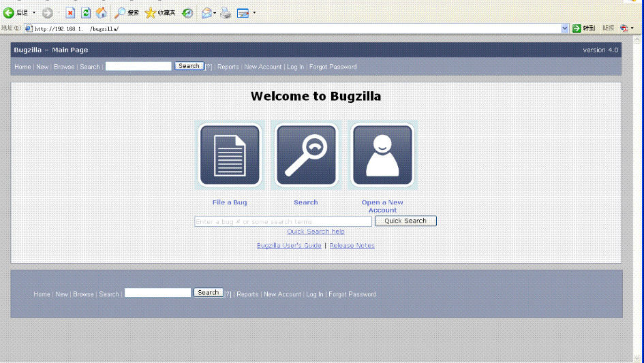Go to the browser Home page icon
Screen dimensions: 644x363
tap(101, 13)
